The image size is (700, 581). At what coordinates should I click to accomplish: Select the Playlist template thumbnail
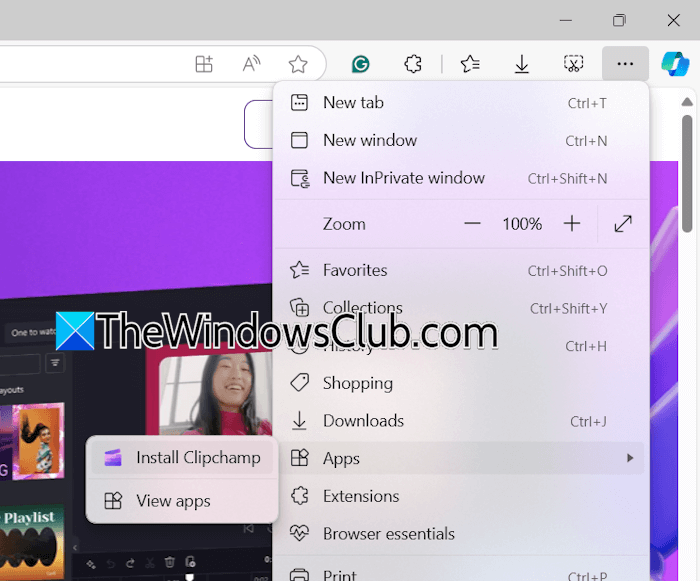(31, 542)
